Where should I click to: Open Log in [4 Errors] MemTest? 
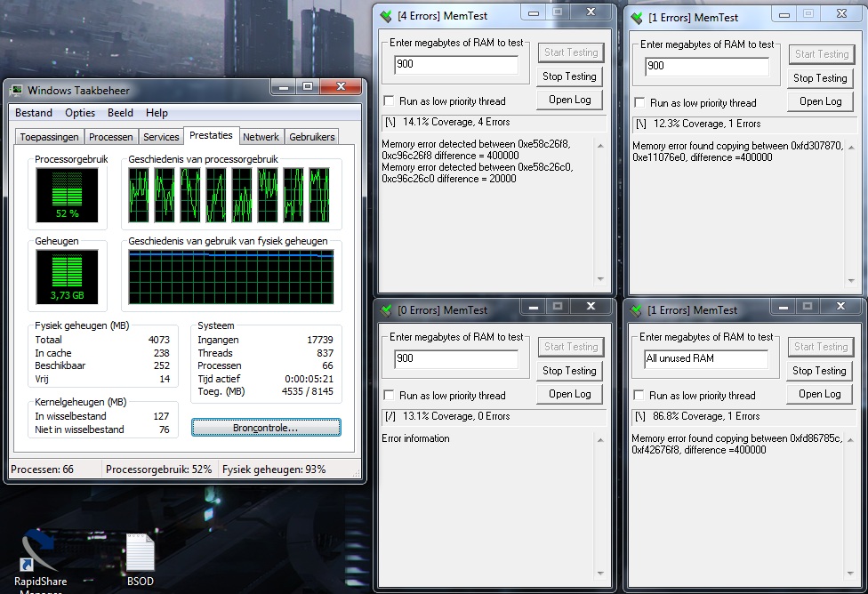[569, 100]
